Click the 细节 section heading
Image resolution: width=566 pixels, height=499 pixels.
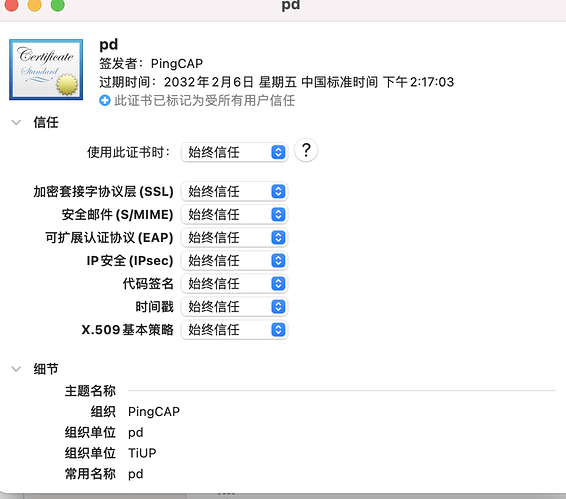click(x=46, y=369)
